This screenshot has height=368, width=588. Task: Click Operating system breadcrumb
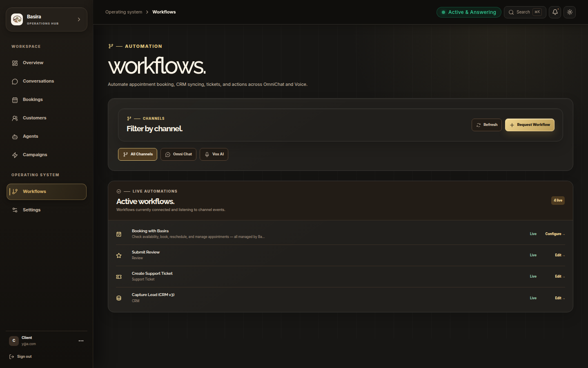pos(124,12)
